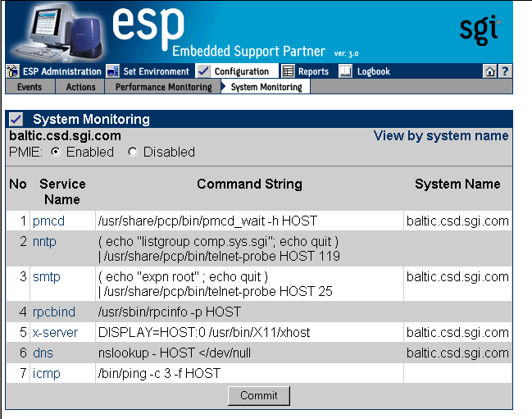Open Configuration menu
The height and width of the screenshot is (419, 532).
(x=242, y=71)
